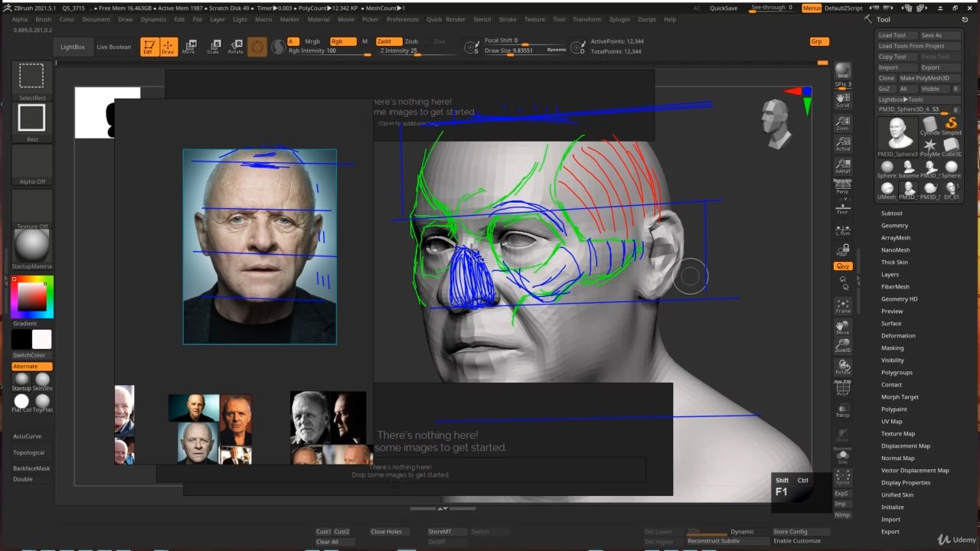Viewport: 980px width, 551px height.
Task: Expand the Geometry section
Action: (895, 225)
